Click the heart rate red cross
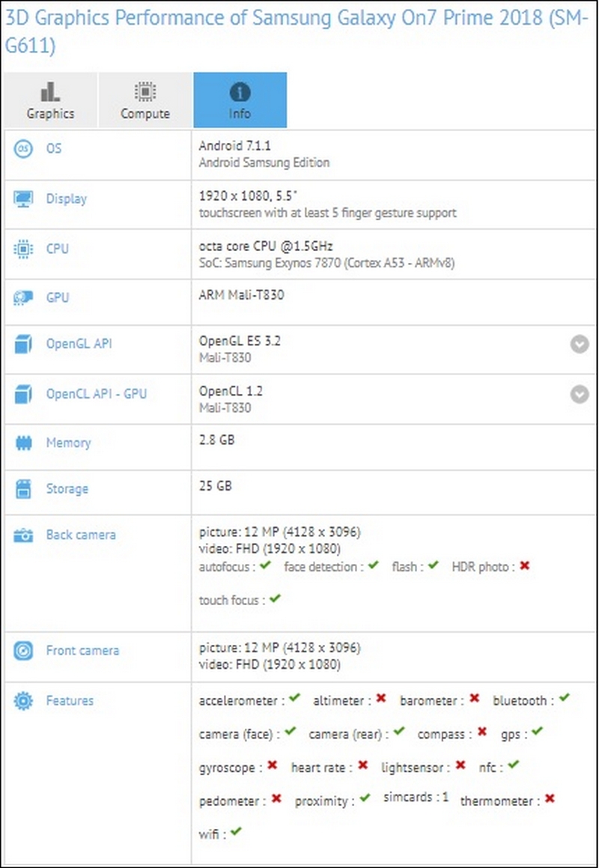599x868 pixels. point(362,765)
